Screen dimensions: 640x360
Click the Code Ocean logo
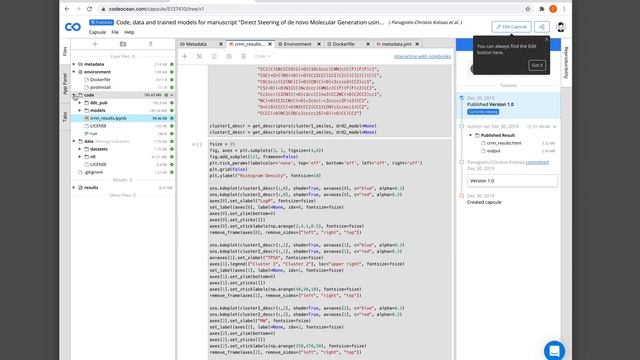[x=73, y=27]
